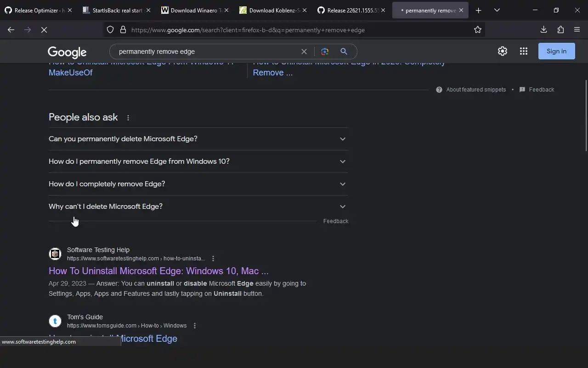This screenshot has width=588, height=368.
Task: Click the page vertical scrollbar
Action: pos(586,115)
